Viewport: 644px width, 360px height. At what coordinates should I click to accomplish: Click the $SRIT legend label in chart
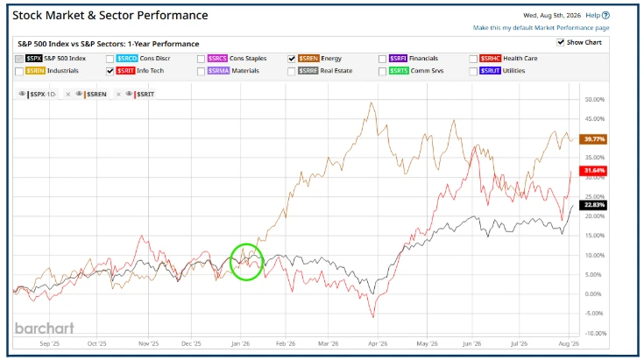coord(145,95)
